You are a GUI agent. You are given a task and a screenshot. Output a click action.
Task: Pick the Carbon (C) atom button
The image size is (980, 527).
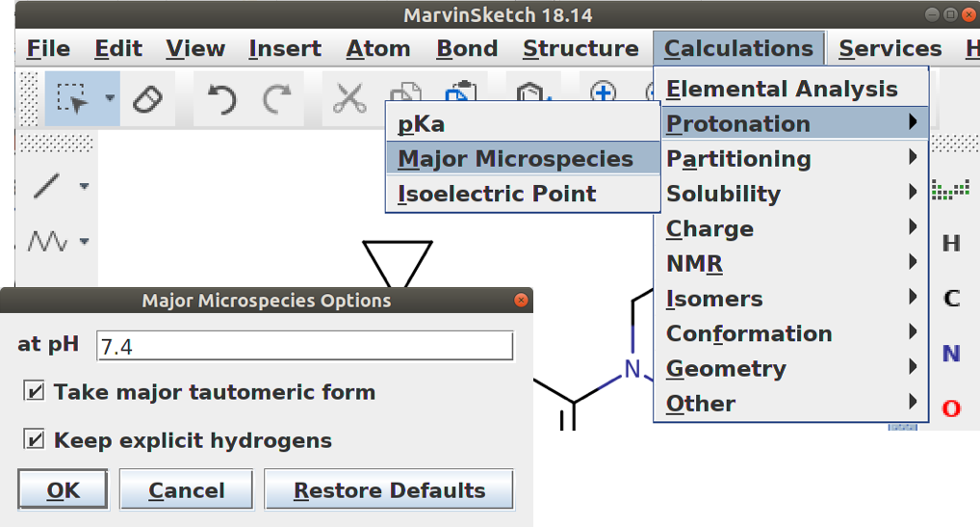point(951,299)
